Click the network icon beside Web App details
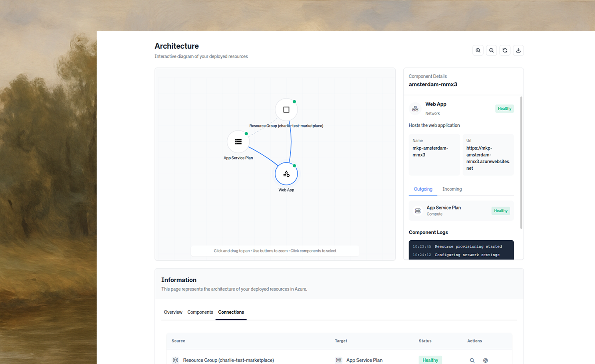Viewport: 595px width, 364px height. (x=415, y=108)
